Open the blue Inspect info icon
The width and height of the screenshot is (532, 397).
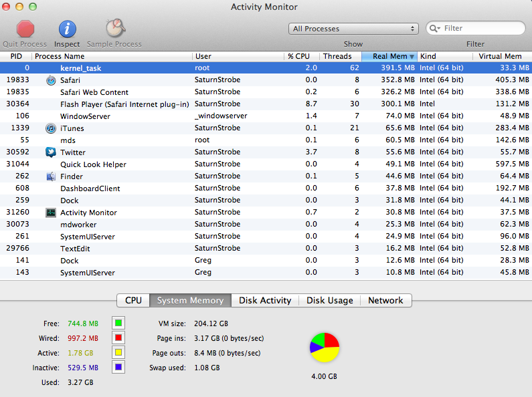(67, 29)
